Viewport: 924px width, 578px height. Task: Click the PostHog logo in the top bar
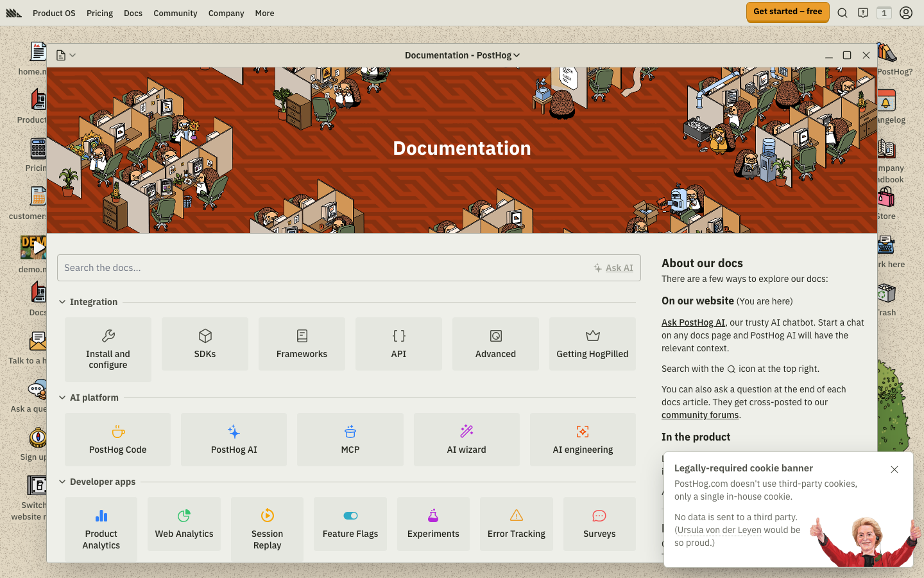tap(14, 13)
